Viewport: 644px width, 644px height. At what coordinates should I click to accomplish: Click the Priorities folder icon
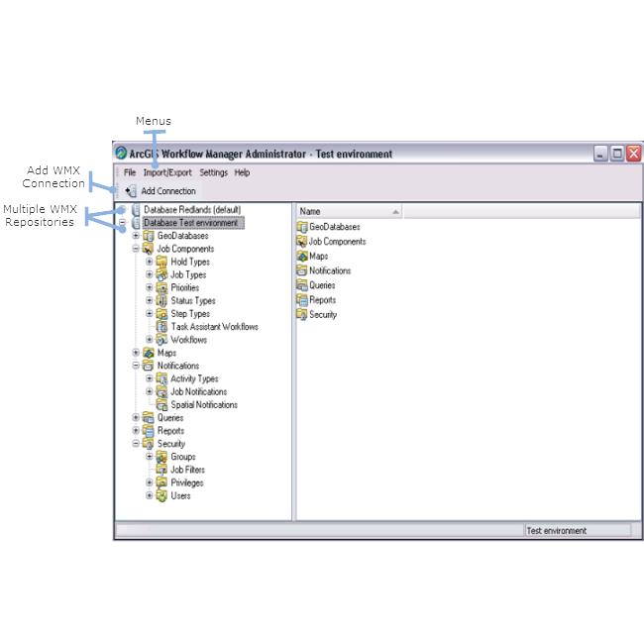pos(161,288)
